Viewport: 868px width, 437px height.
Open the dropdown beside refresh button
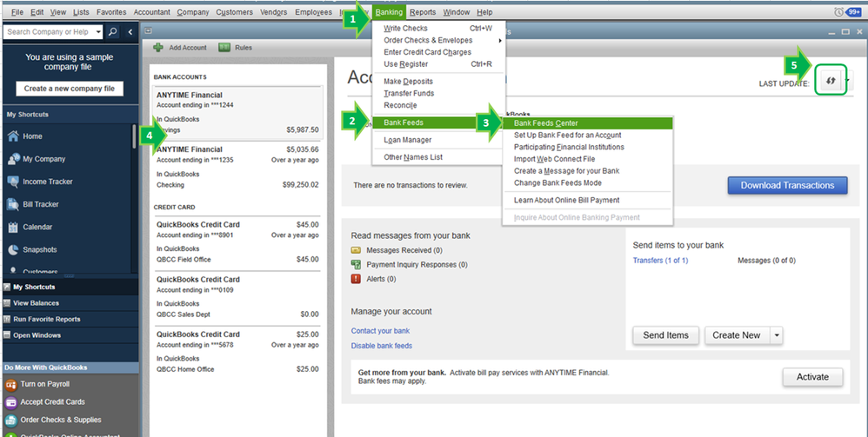click(x=849, y=82)
